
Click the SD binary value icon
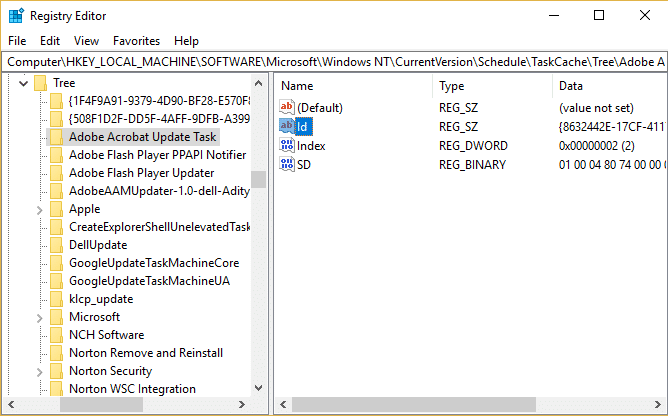pos(288,163)
